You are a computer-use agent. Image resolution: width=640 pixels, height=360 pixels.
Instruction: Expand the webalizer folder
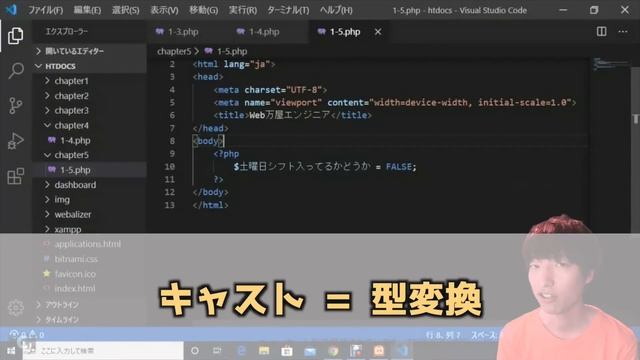pos(47,214)
